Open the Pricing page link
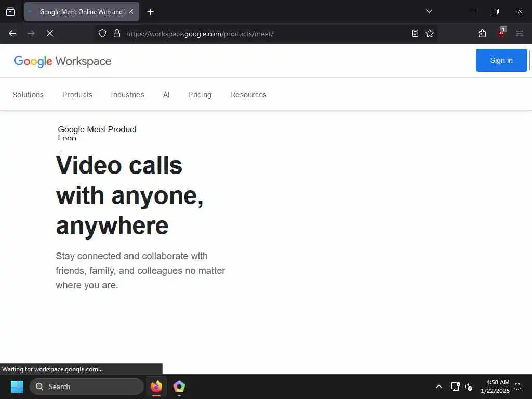532x399 pixels. (x=199, y=95)
